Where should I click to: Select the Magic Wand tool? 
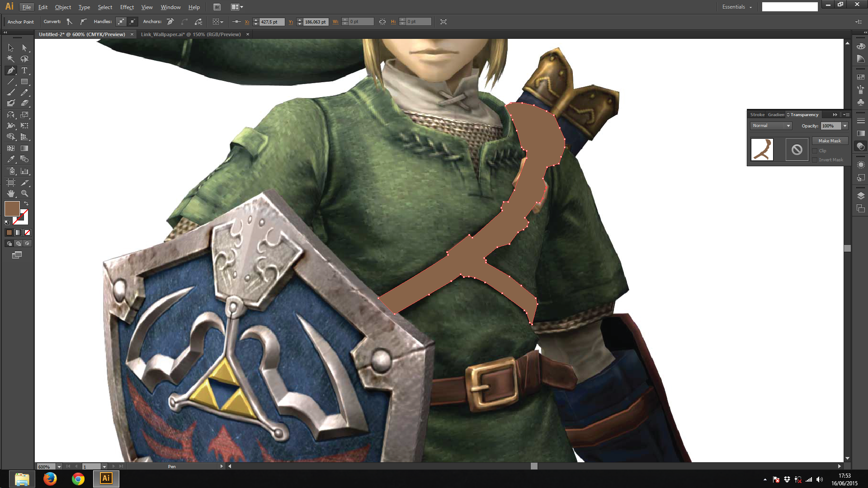11,59
